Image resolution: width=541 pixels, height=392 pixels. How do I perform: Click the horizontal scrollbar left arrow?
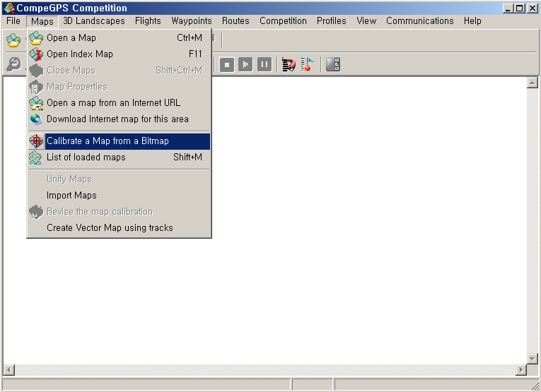8,370
